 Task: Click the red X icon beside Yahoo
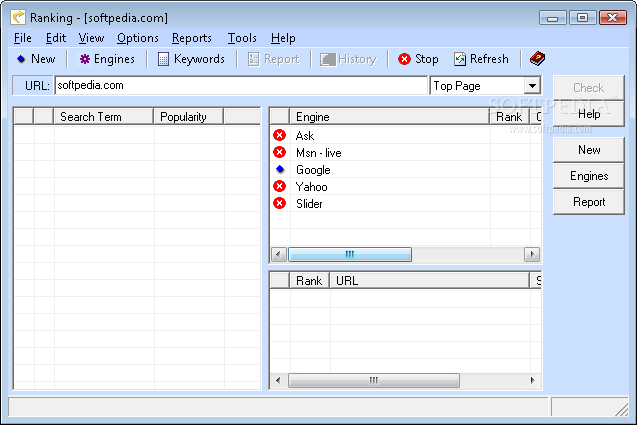280,186
